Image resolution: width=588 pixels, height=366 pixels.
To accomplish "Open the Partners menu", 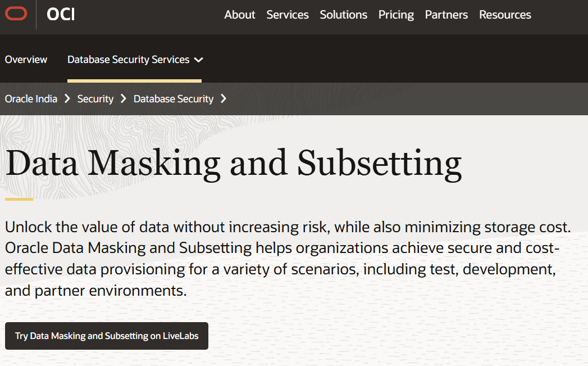I will pos(446,15).
